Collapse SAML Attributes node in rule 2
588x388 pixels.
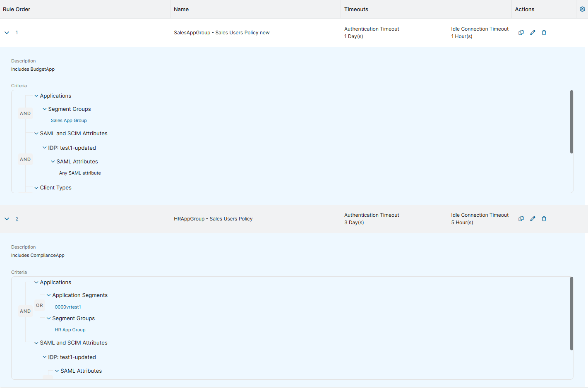(57, 371)
